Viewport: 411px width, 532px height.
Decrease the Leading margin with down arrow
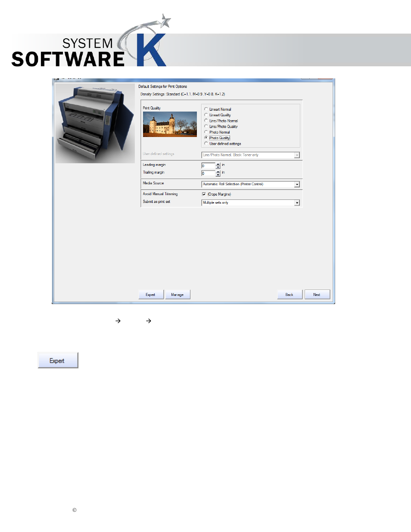[x=218, y=167]
